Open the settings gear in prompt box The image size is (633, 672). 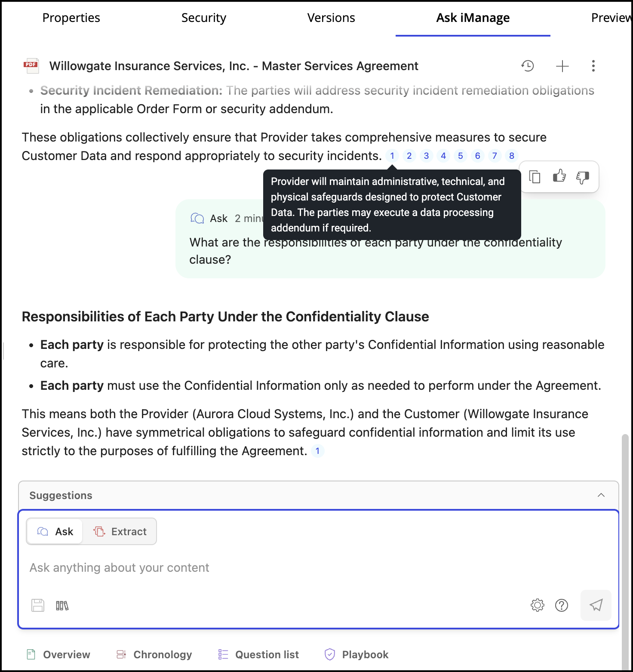[x=538, y=605]
